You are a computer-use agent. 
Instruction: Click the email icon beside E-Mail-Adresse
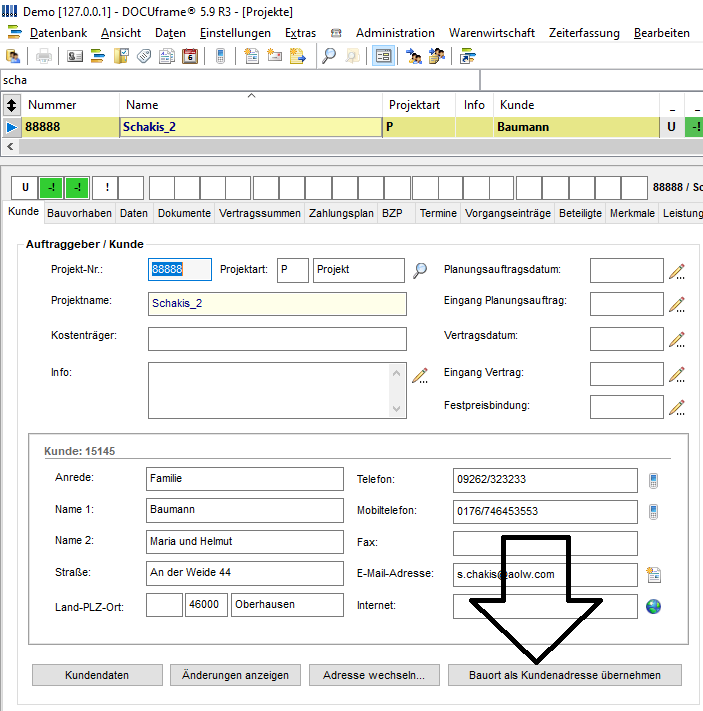click(654, 575)
